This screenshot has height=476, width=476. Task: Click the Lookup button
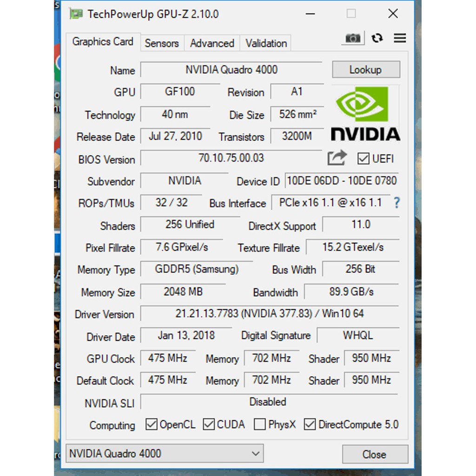(x=366, y=70)
